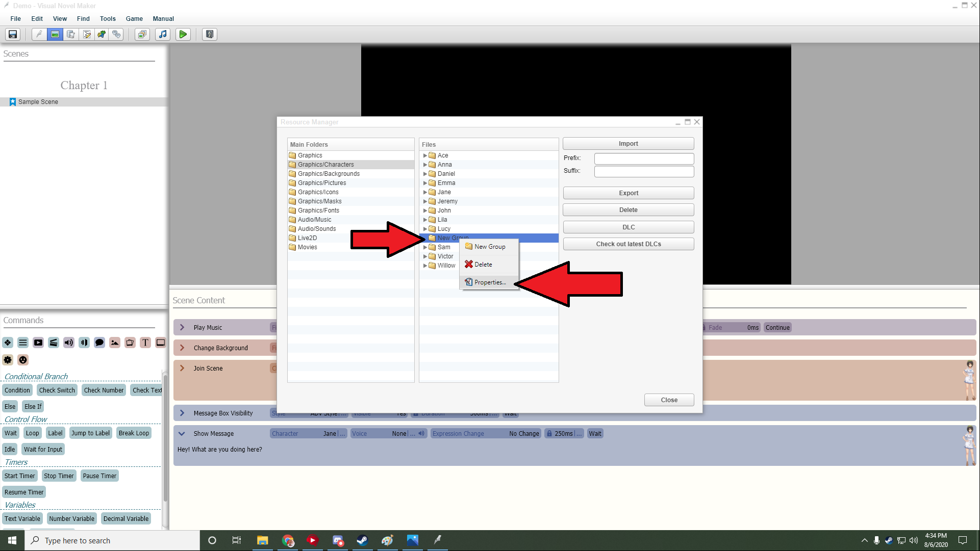Click Windows Start button on taskbar
Viewport: 980px width, 551px height.
click(12, 540)
